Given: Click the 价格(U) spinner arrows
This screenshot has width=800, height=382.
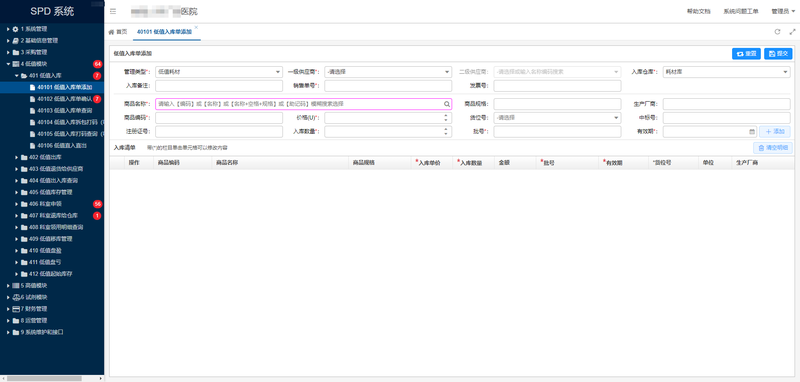Looking at the screenshot, I should (446, 118).
